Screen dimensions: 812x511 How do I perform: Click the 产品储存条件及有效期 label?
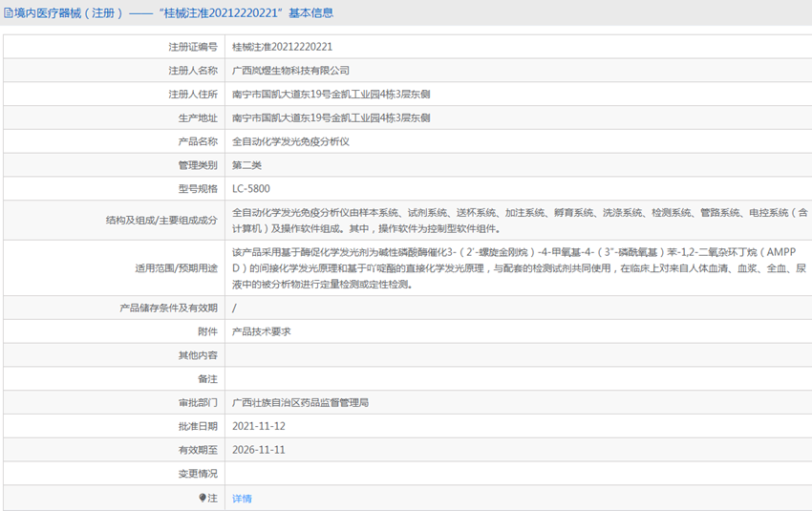pos(168,309)
